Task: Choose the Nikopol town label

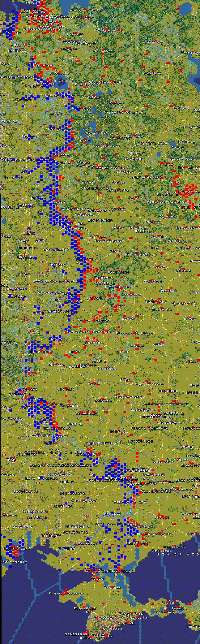Action: (x=112, y=513)
